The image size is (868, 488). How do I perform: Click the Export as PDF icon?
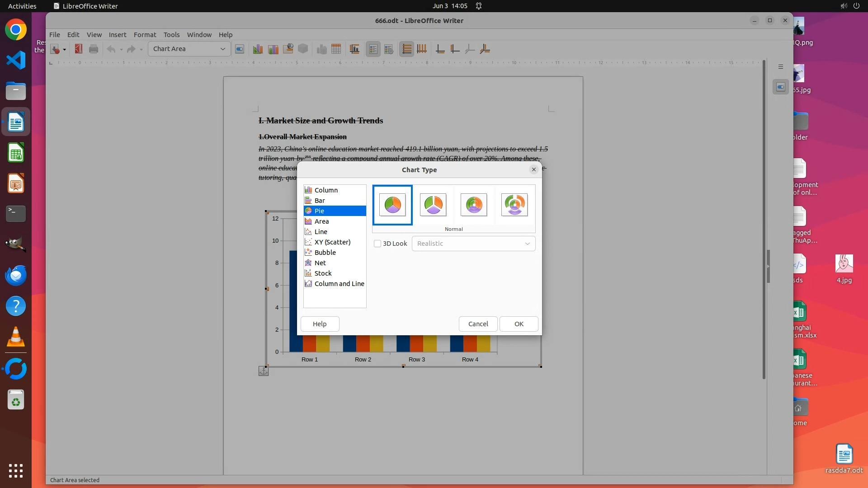coord(78,49)
